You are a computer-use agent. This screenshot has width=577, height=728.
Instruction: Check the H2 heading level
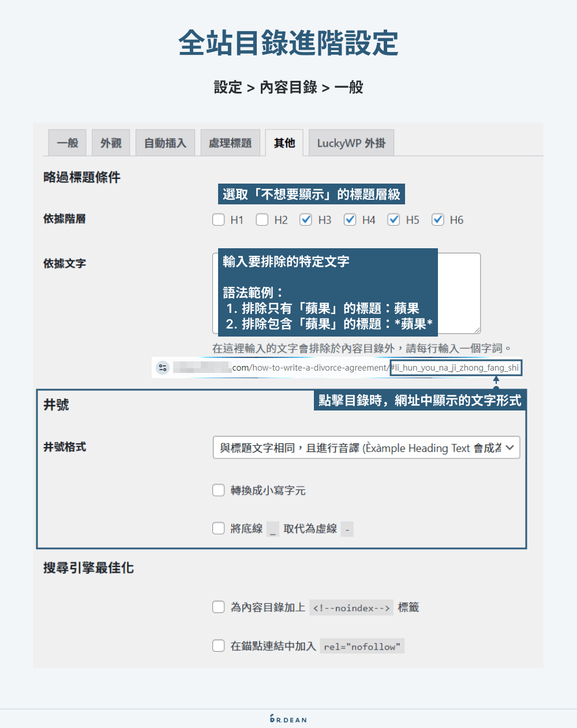pyautogui.click(x=262, y=219)
